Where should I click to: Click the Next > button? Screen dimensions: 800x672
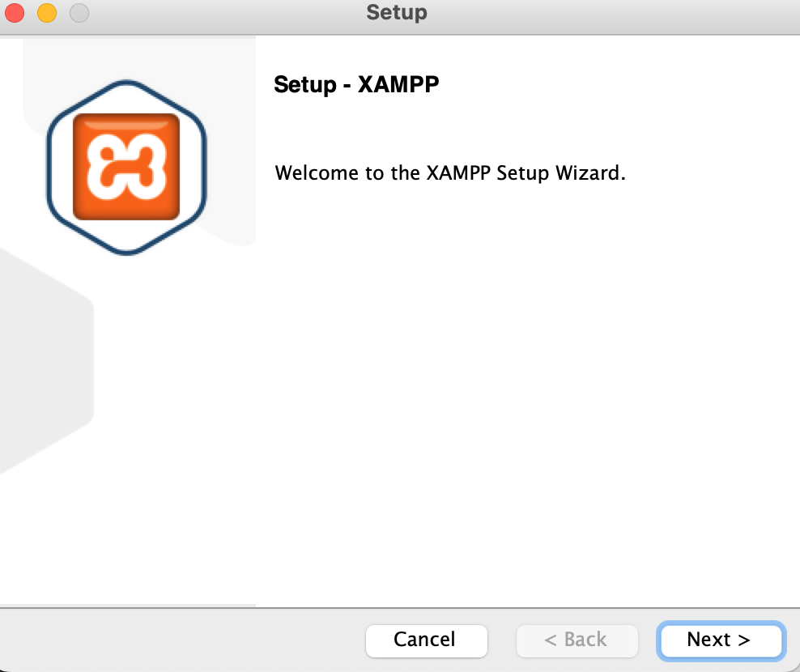click(x=721, y=640)
